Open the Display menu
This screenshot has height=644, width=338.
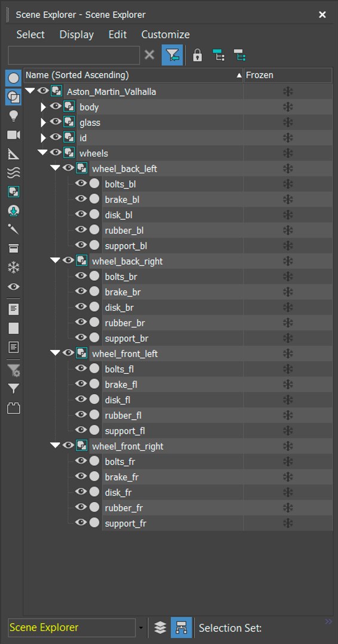pyautogui.click(x=76, y=35)
